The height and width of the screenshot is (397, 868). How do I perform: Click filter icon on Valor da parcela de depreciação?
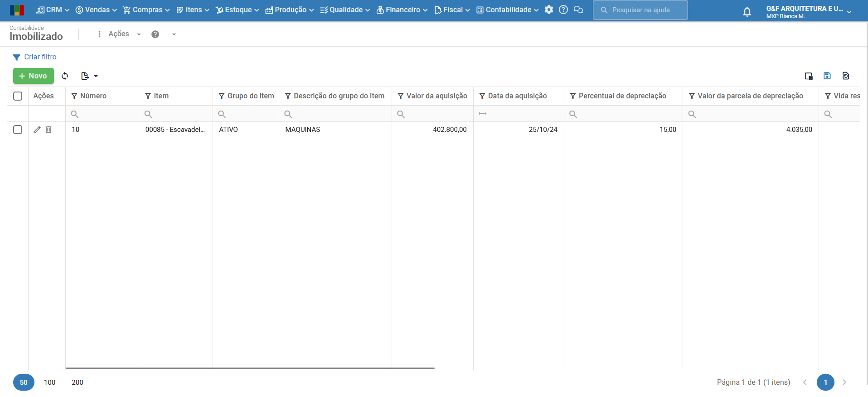click(x=692, y=96)
